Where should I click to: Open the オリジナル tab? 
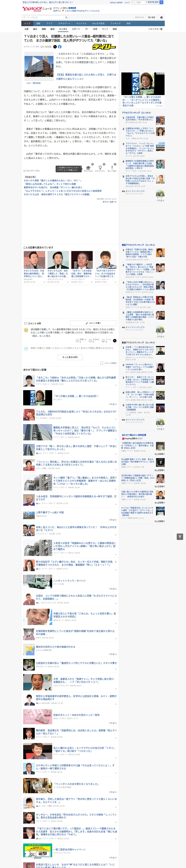(x=81, y=24)
